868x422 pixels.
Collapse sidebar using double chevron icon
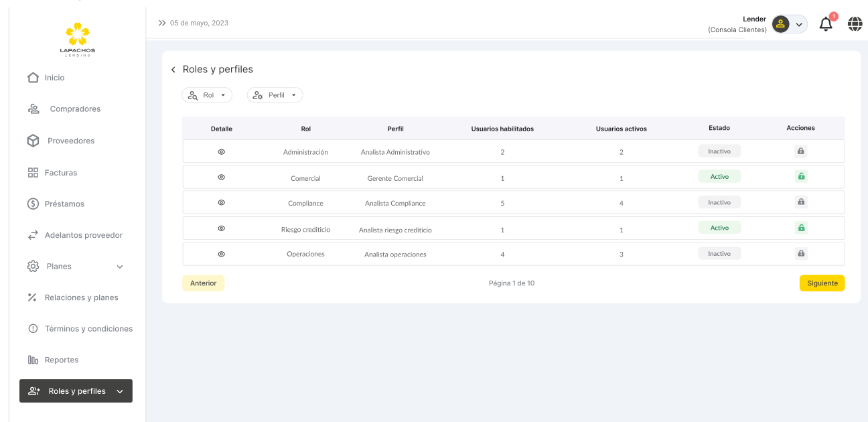click(x=162, y=23)
